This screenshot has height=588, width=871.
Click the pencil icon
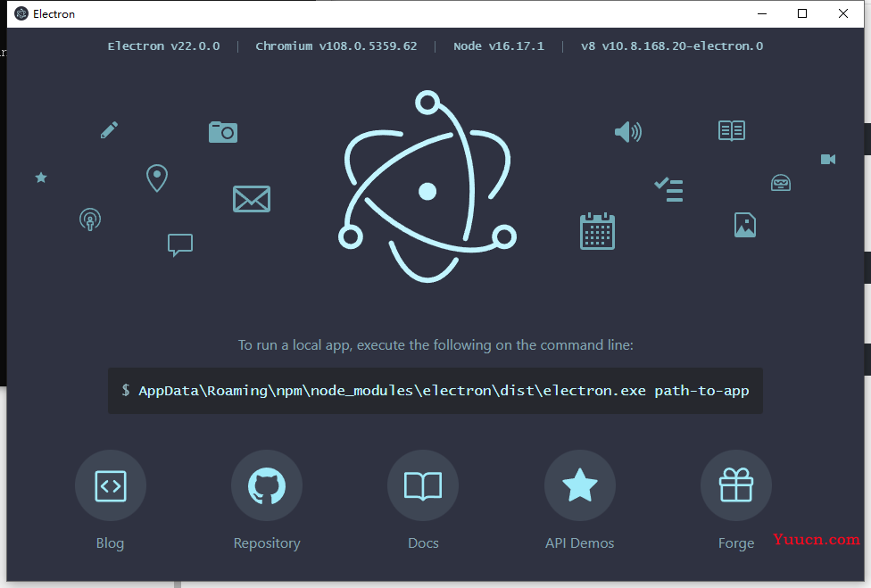click(x=109, y=130)
